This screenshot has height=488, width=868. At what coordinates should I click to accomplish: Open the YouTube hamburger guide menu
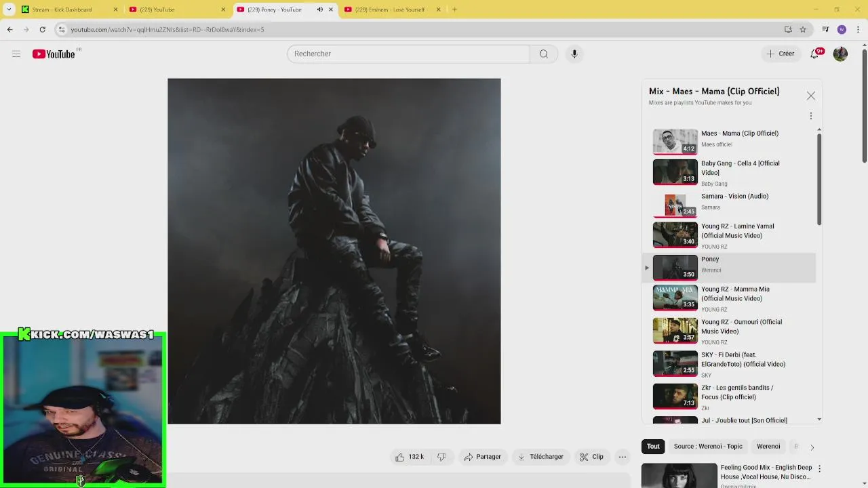(x=16, y=54)
